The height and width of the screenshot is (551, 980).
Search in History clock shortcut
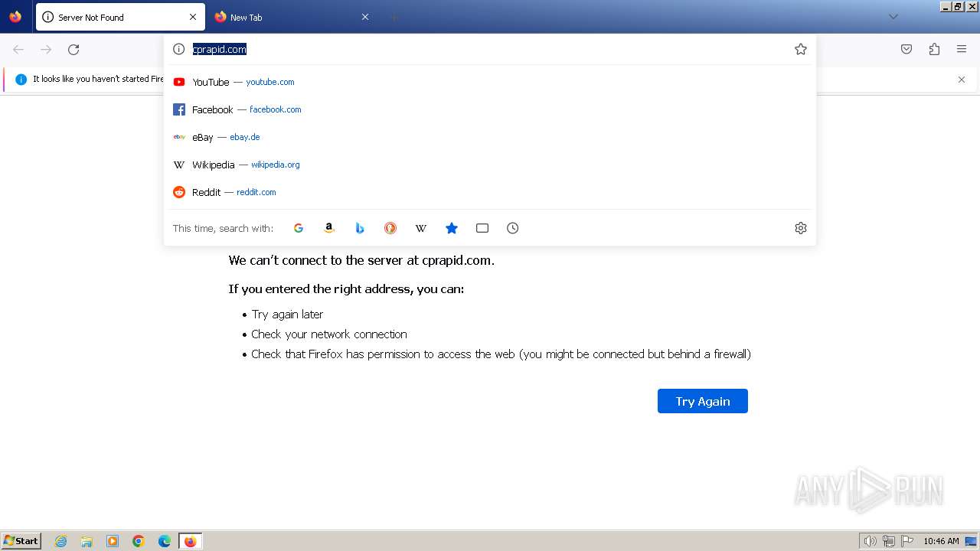point(513,228)
